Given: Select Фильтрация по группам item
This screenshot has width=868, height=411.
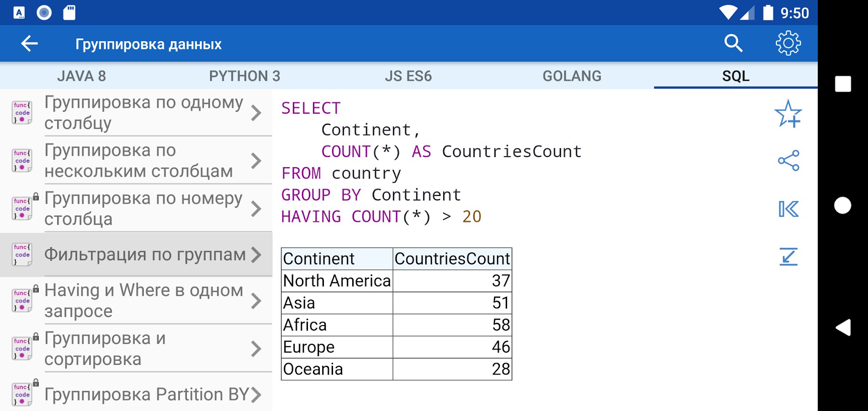Looking at the screenshot, I should tap(136, 254).
